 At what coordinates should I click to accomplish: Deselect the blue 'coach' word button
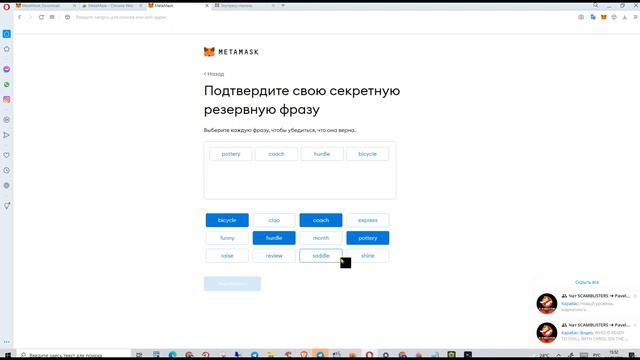pos(321,220)
